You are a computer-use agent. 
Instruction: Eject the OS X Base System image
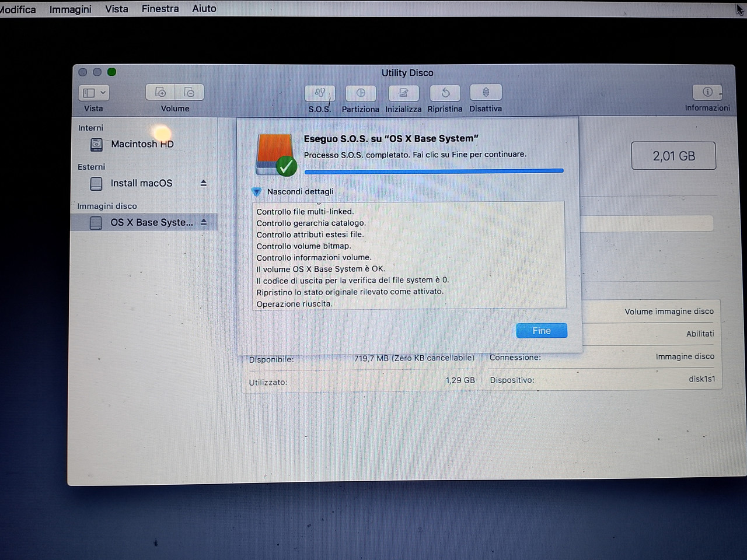tap(204, 222)
